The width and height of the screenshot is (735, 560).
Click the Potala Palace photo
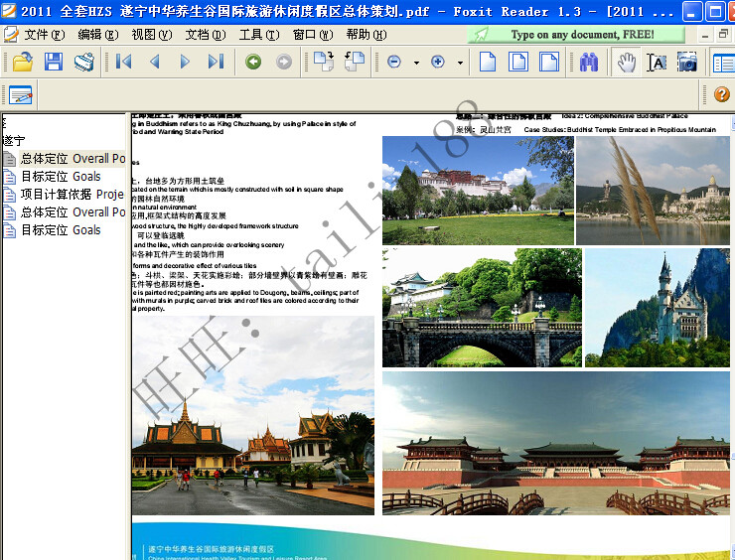coord(478,191)
